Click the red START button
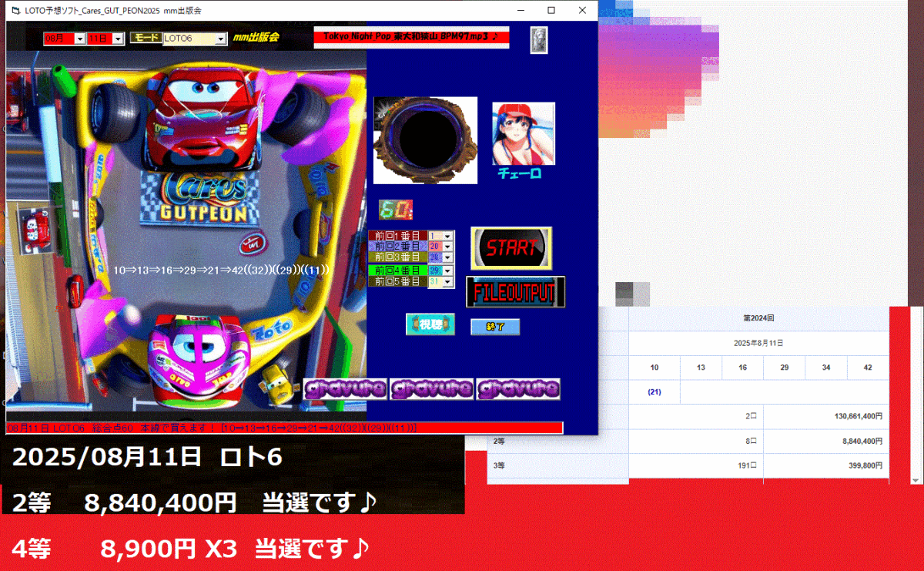 511,248
